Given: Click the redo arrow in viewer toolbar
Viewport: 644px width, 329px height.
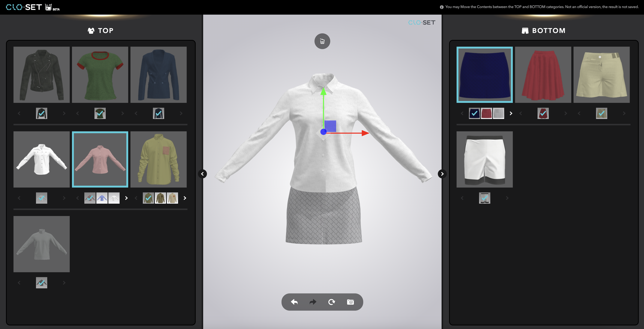Looking at the screenshot, I should pyautogui.click(x=313, y=302).
